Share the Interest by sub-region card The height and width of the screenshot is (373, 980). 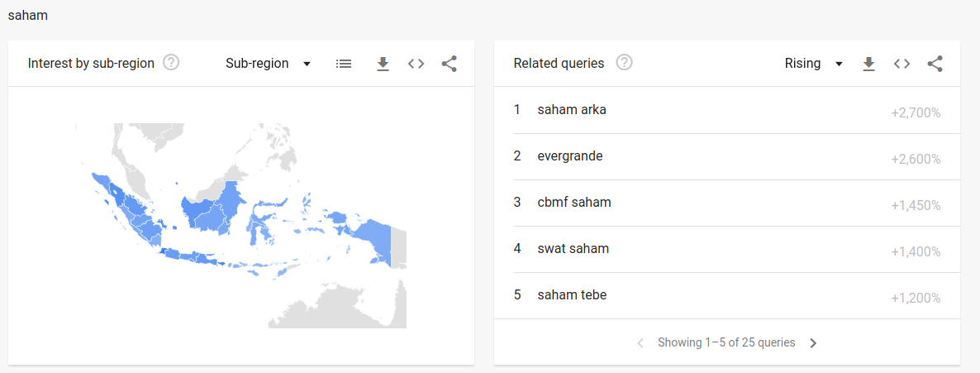click(449, 64)
